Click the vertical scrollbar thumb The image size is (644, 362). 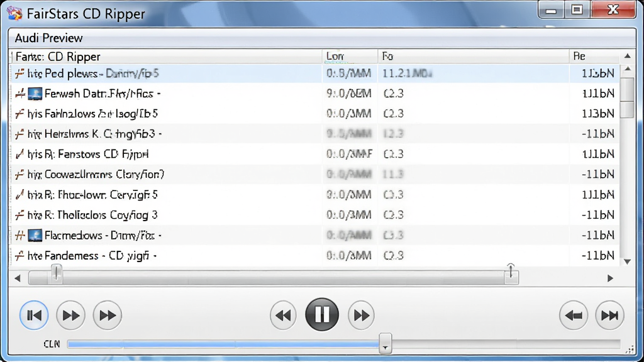coord(627,97)
